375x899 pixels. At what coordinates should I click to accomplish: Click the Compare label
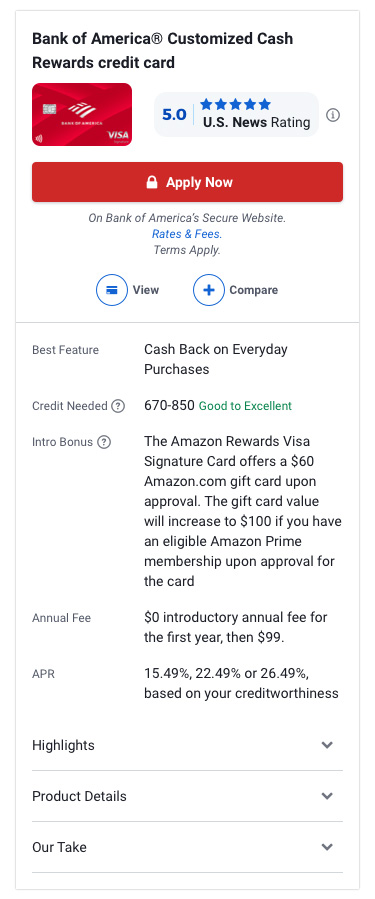(x=253, y=290)
